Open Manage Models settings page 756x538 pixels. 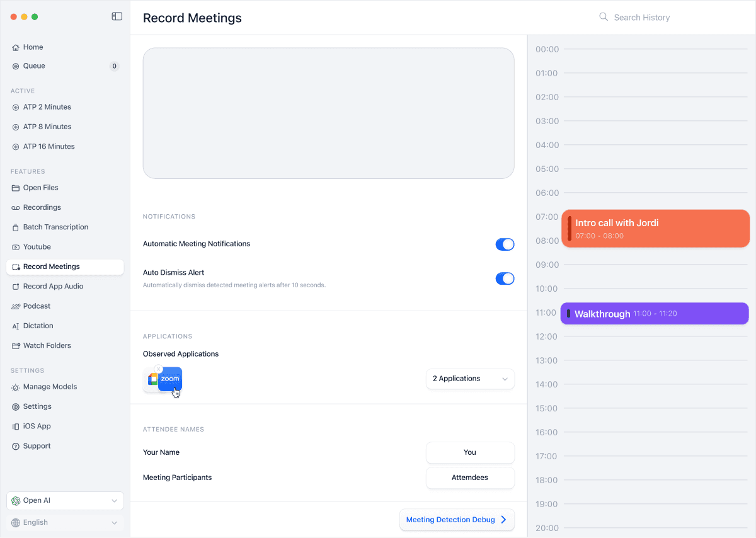(65, 387)
